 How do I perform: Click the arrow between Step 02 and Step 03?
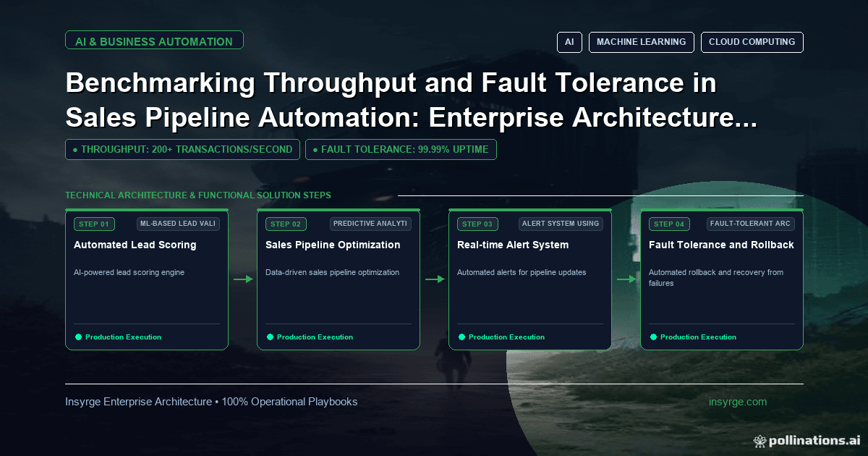[435, 279]
